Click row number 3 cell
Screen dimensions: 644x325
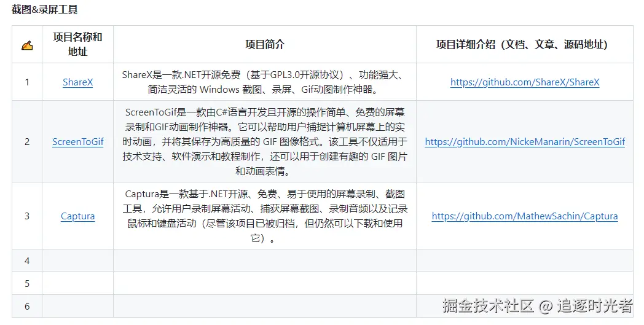27,216
